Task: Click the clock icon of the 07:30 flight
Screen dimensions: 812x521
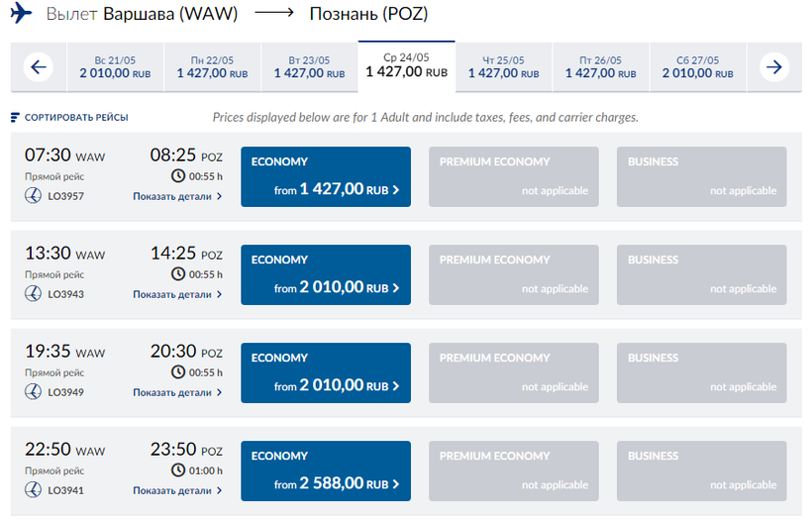Action: 178,176
